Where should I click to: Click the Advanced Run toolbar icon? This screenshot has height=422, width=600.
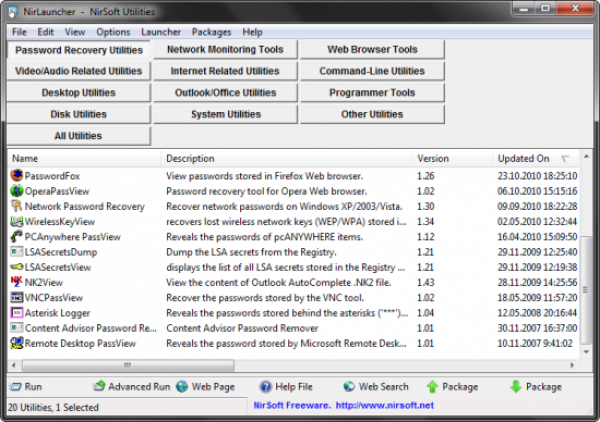pyautogui.click(x=99, y=386)
